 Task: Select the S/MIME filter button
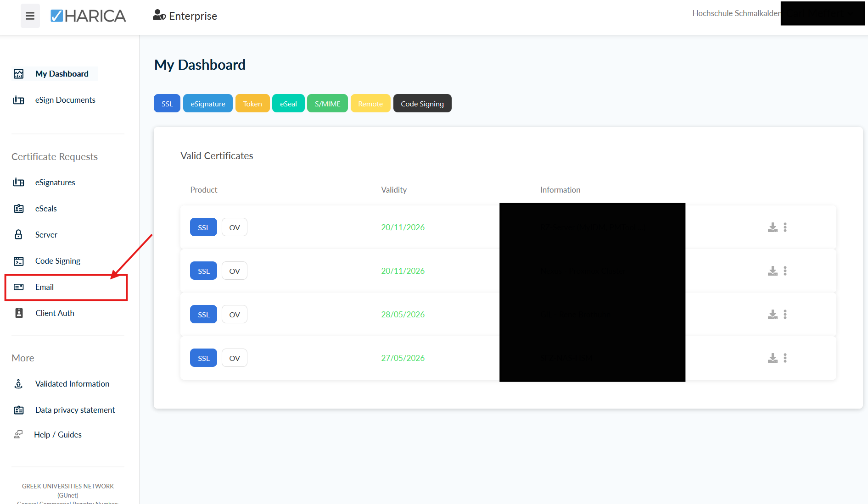pyautogui.click(x=327, y=104)
